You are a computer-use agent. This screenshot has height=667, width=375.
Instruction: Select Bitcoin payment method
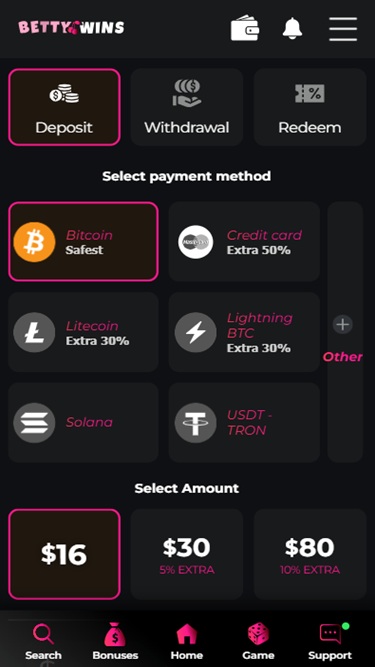coord(83,242)
